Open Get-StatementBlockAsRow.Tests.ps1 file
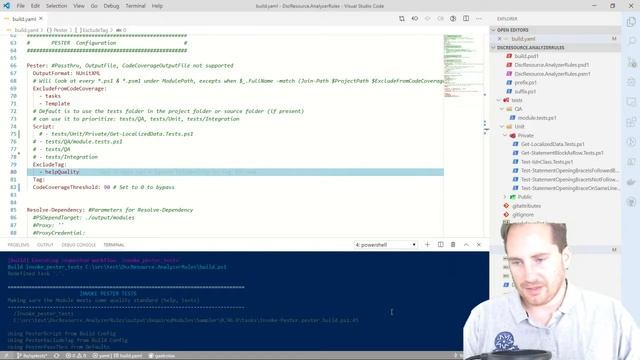The image size is (640, 360). (562, 153)
